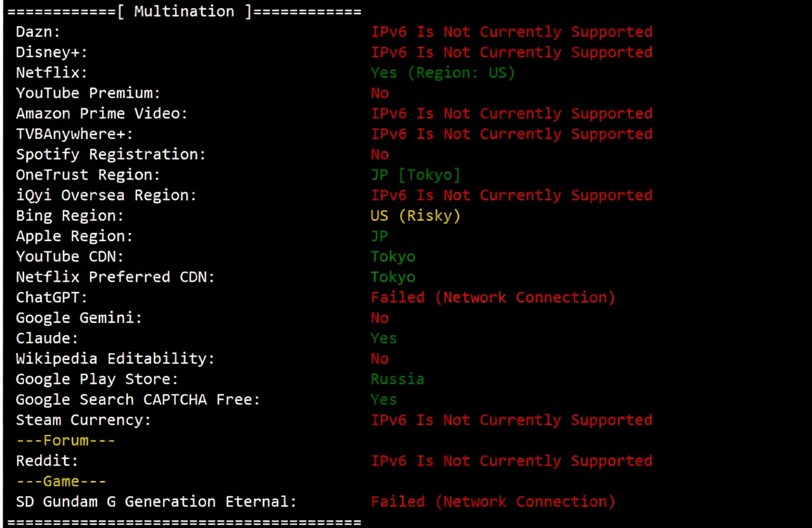
Task: Click the "---Game---" section heading
Action: coord(62,481)
